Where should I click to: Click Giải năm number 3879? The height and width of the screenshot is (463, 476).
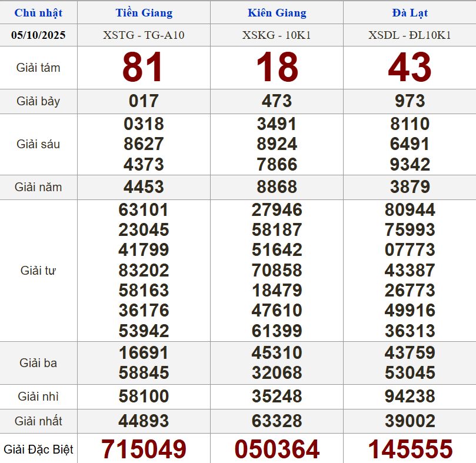click(x=410, y=187)
